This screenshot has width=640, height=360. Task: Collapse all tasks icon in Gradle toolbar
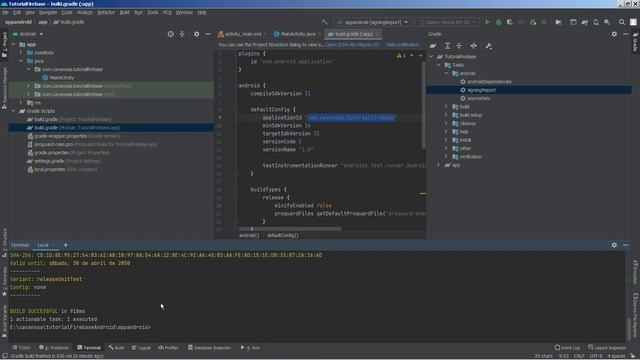click(459, 46)
